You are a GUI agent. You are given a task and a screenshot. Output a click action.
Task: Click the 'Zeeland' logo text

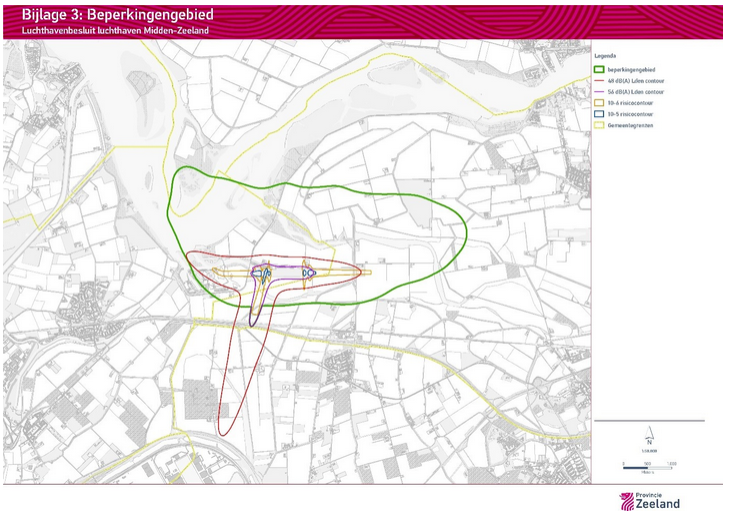pyautogui.click(x=657, y=504)
